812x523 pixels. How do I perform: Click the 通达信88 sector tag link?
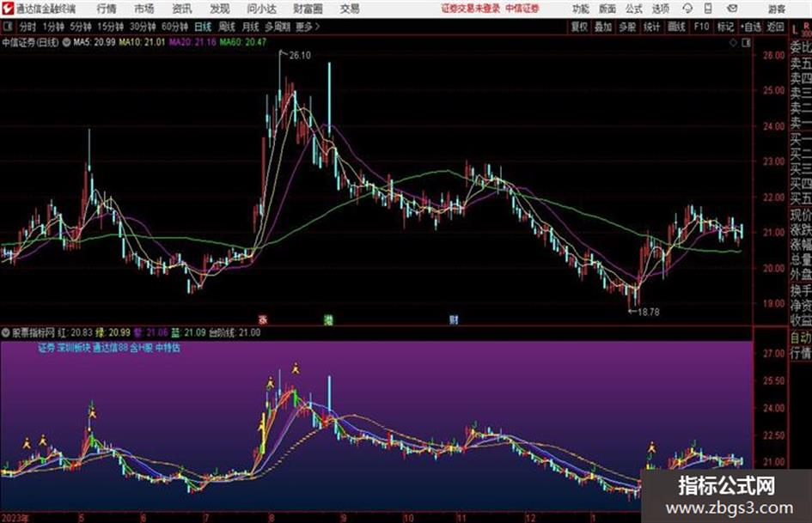[110, 348]
